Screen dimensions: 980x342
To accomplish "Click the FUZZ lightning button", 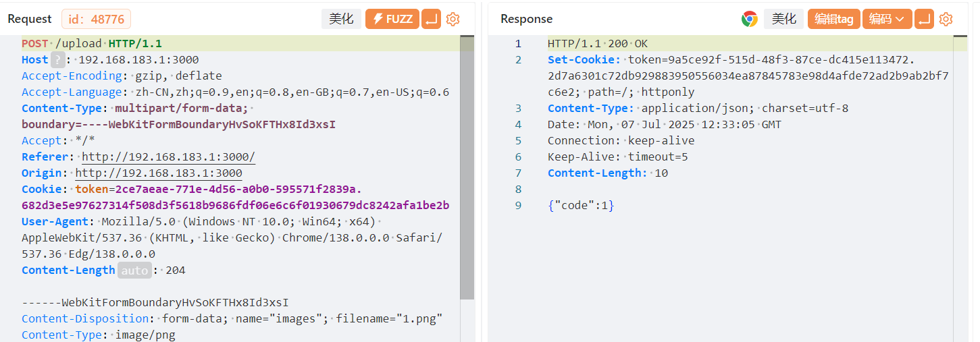I will click(x=392, y=19).
